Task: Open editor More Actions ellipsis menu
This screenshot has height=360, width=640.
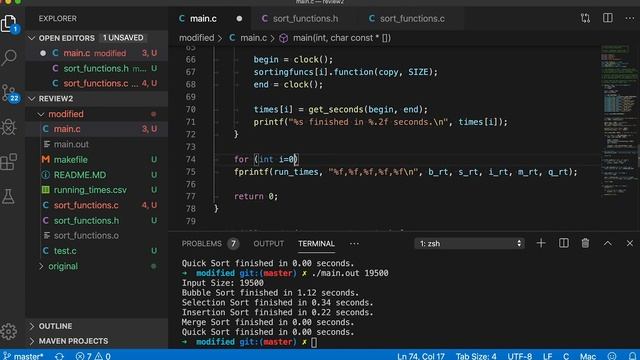Action: click(630, 18)
